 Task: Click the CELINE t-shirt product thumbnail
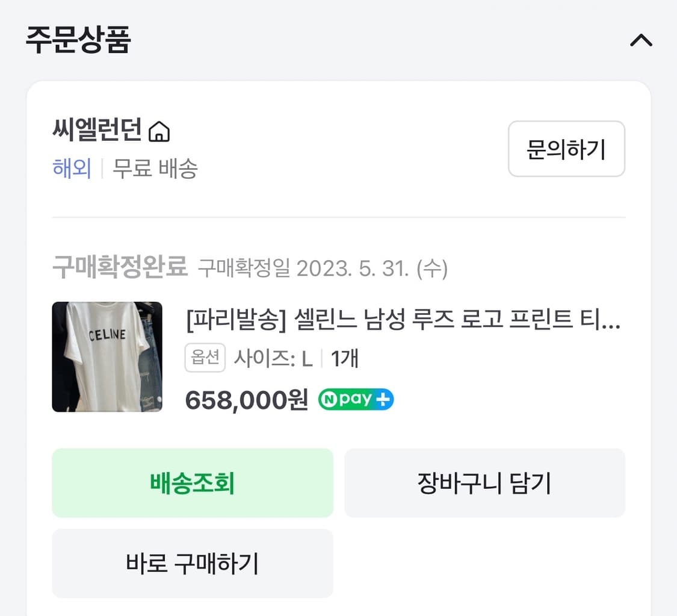tap(107, 357)
